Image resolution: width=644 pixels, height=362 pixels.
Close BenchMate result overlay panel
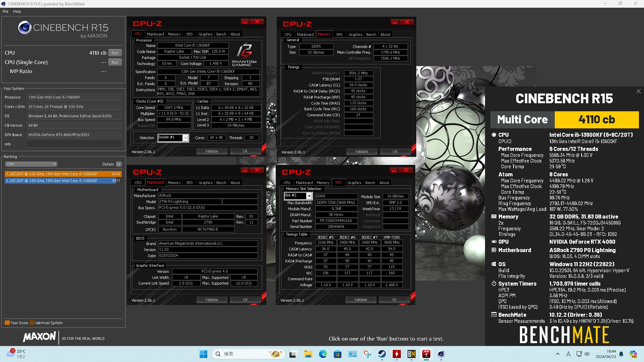coord(638,91)
